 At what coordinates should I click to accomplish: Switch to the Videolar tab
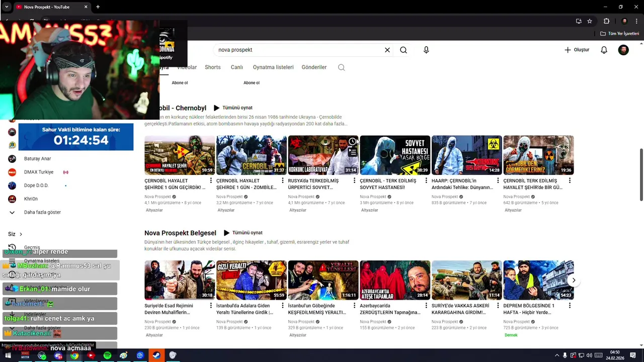[x=187, y=67]
